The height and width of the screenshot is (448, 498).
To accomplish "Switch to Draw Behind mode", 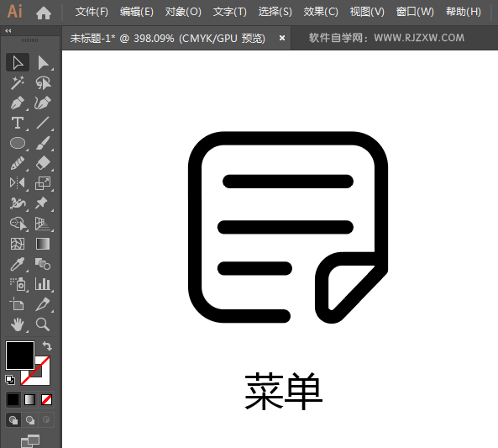I will tap(30, 420).
